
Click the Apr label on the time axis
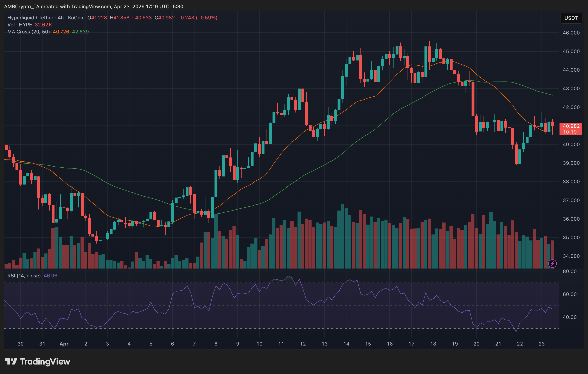tap(64, 344)
